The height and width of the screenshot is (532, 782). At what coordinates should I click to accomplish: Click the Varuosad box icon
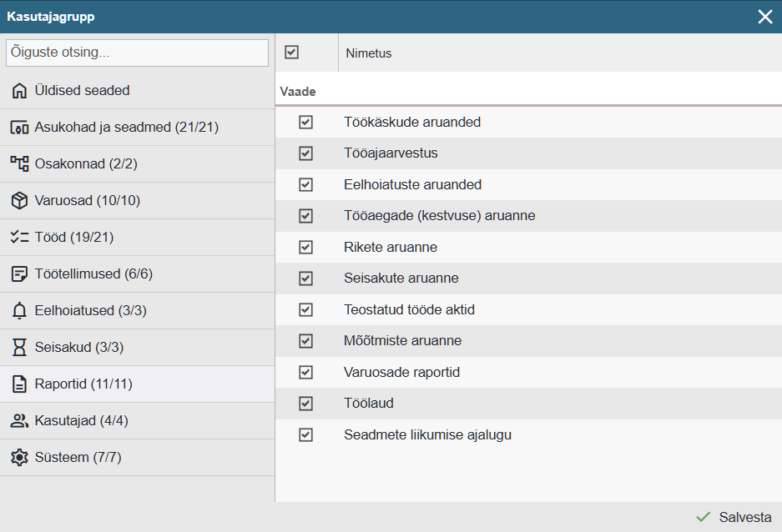pos(19,201)
